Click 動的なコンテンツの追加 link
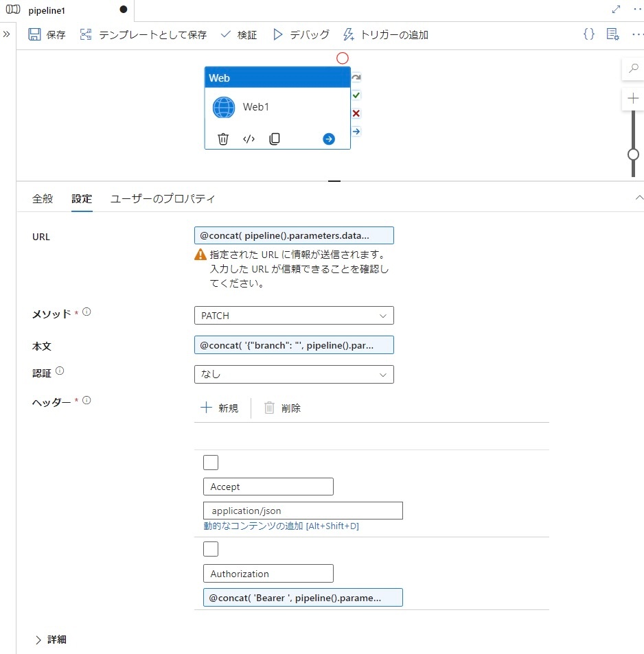The width and height of the screenshot is (644, 654). (x=281, y=526)
